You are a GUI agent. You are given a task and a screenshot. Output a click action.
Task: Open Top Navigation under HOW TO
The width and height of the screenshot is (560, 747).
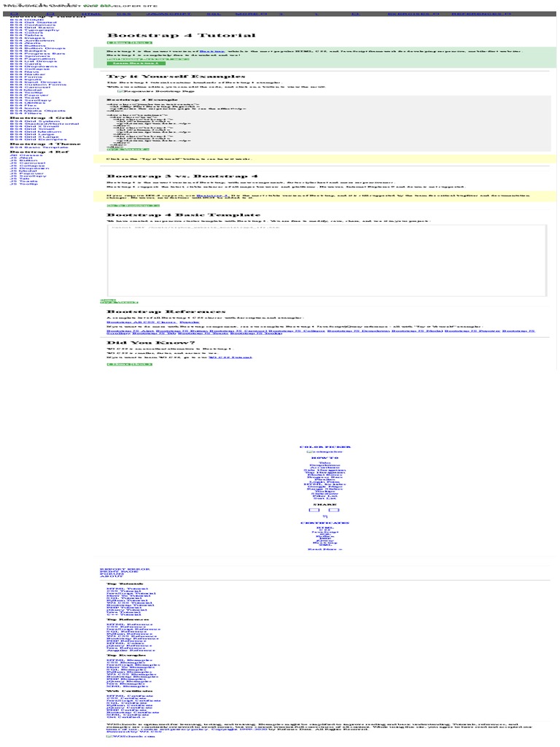click(x=325, y=473)
